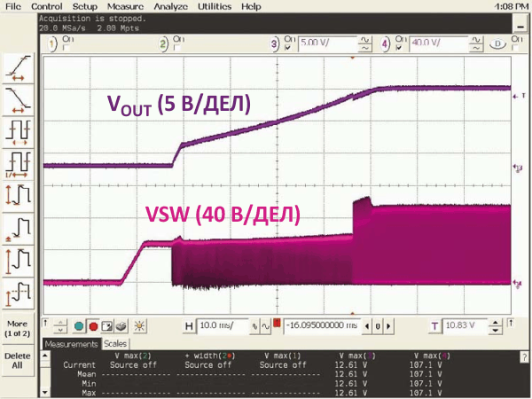The image size is (532, 399).
Task: Select the rise time measurement icon
Action: pos(19,68)
